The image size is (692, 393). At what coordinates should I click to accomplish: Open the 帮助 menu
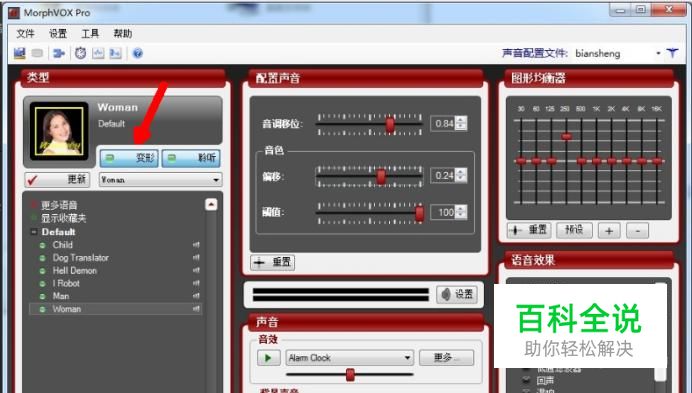click(123, 34)
